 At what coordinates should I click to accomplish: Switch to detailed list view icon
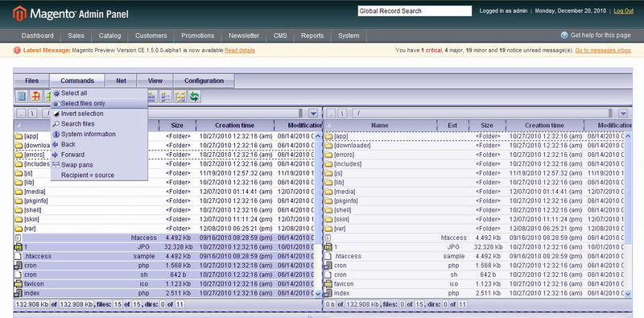coord(166,97)
